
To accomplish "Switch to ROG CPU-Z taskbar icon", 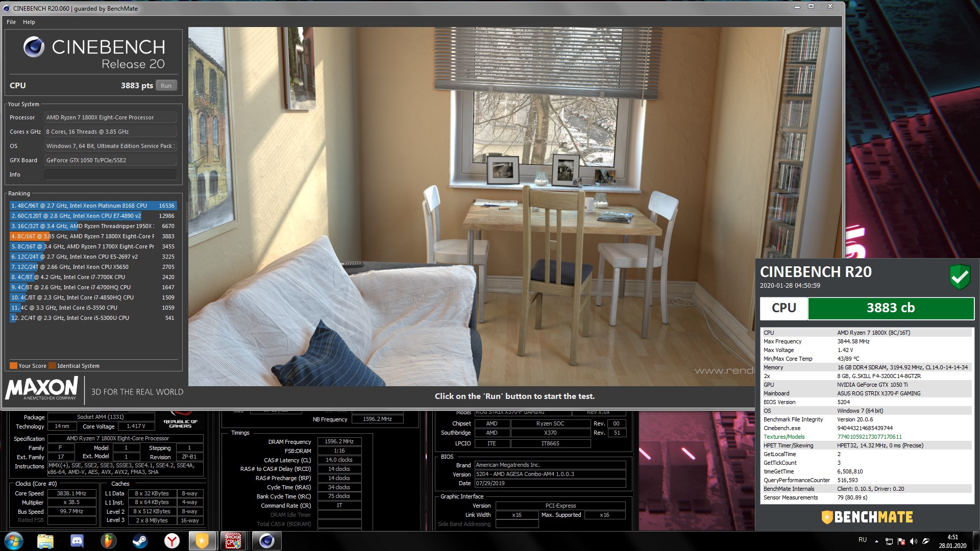I will pyautogui.click(x=234, y=541).
